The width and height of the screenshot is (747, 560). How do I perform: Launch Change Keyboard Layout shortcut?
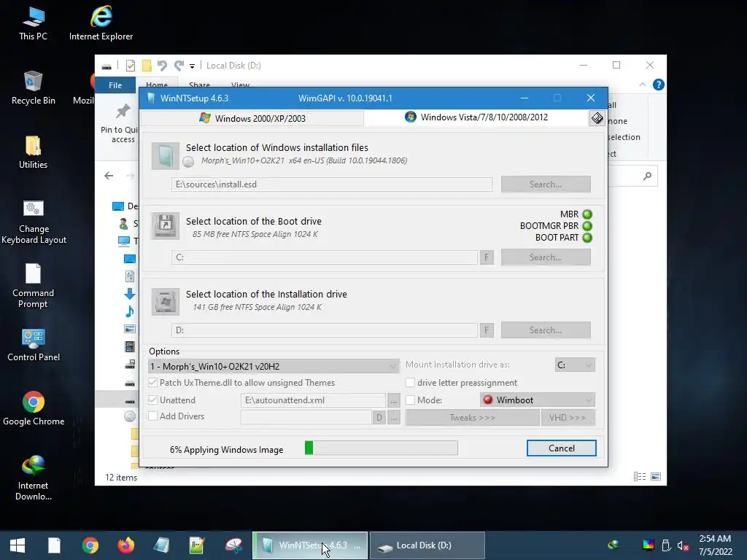(x=34, y=222)
